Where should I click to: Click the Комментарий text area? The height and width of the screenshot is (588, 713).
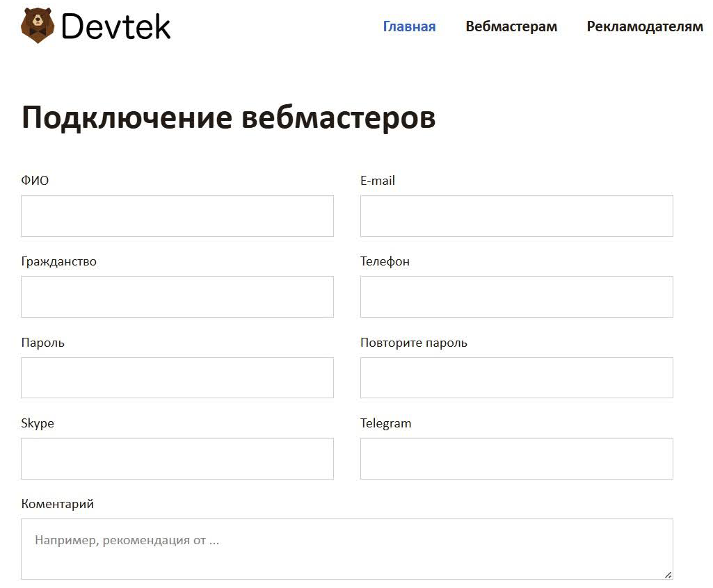point(346,549)
